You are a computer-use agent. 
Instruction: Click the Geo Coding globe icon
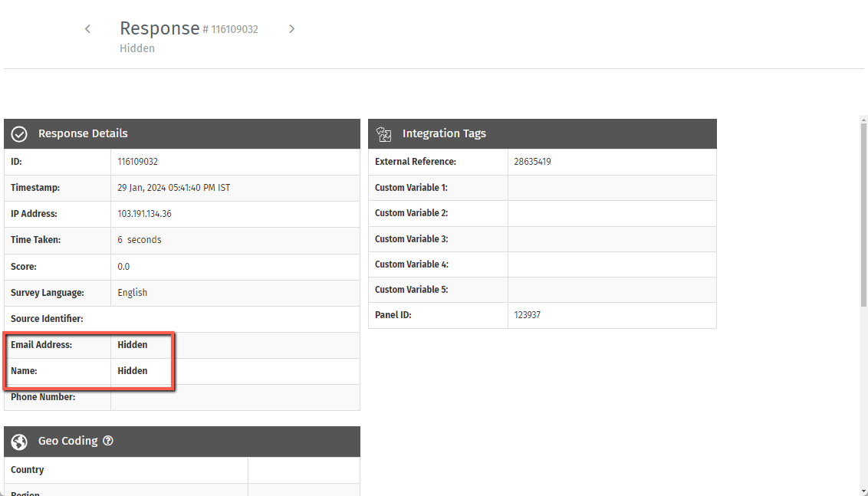(20, 442)
